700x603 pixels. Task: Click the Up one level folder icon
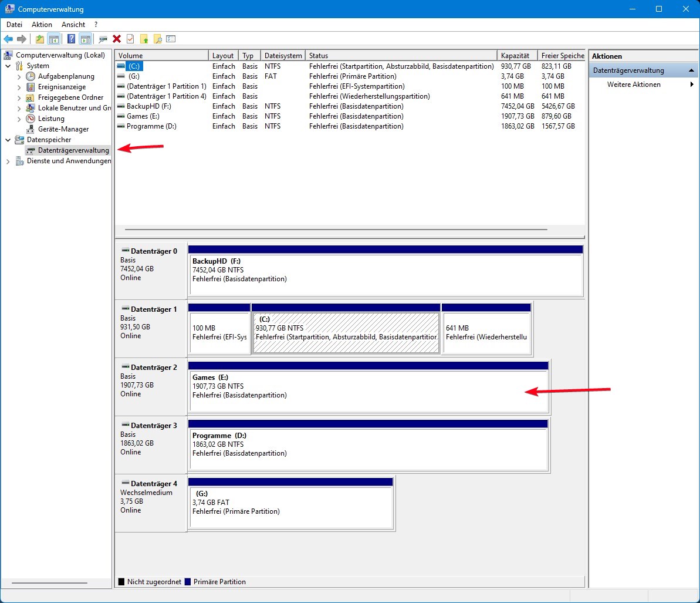point(40,39)
